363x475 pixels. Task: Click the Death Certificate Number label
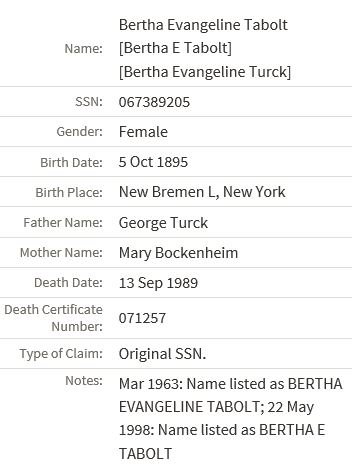click(x=53, y=318)
